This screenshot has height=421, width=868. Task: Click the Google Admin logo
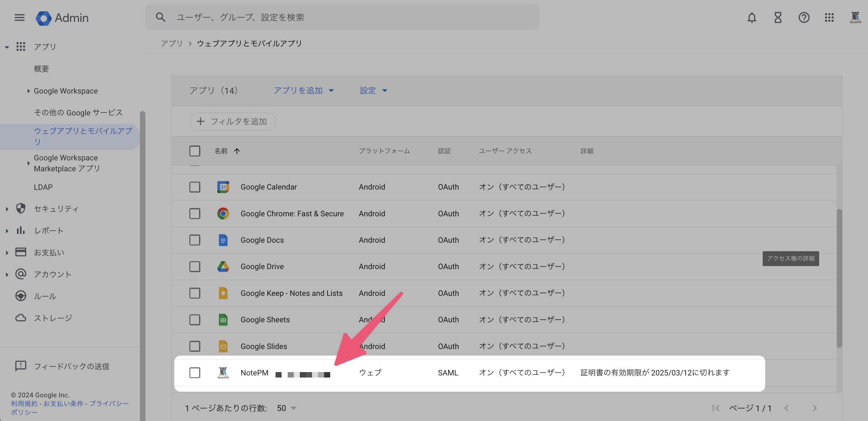[x=62, y=18]
